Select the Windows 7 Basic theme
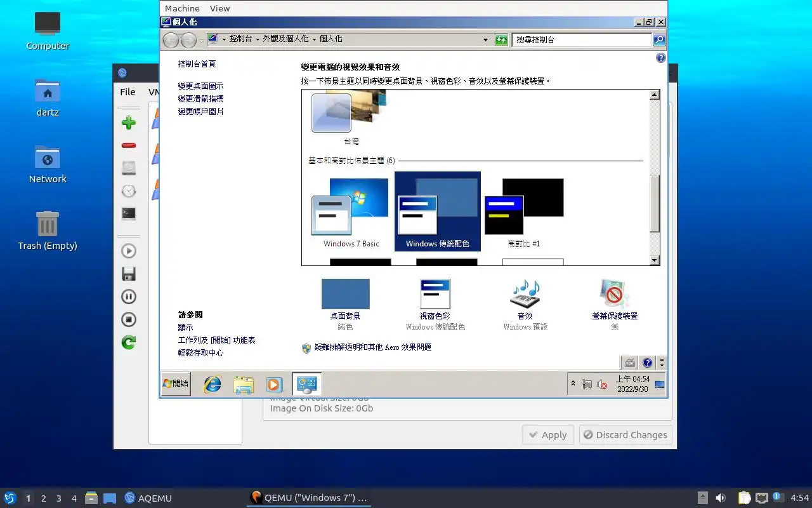Viewport: 812px width, 508px height. pyautogui.click(x=351, y=213)
